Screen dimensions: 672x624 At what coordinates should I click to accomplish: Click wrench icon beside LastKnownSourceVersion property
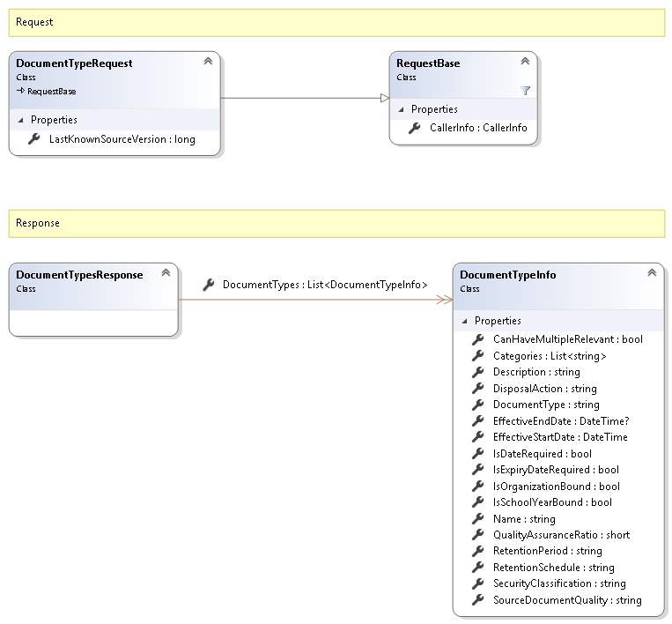tap(34, 139)
